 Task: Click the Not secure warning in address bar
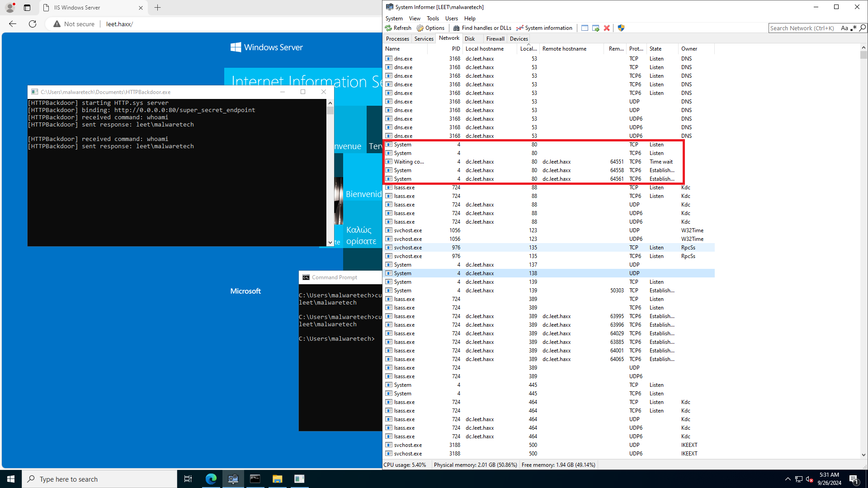74,24
